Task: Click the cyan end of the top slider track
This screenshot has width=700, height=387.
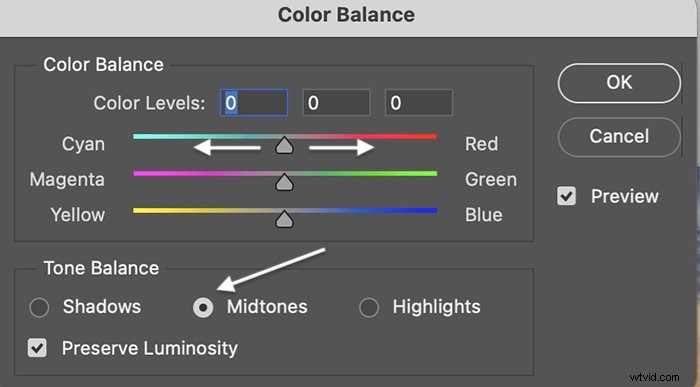Action: point(140,137)
